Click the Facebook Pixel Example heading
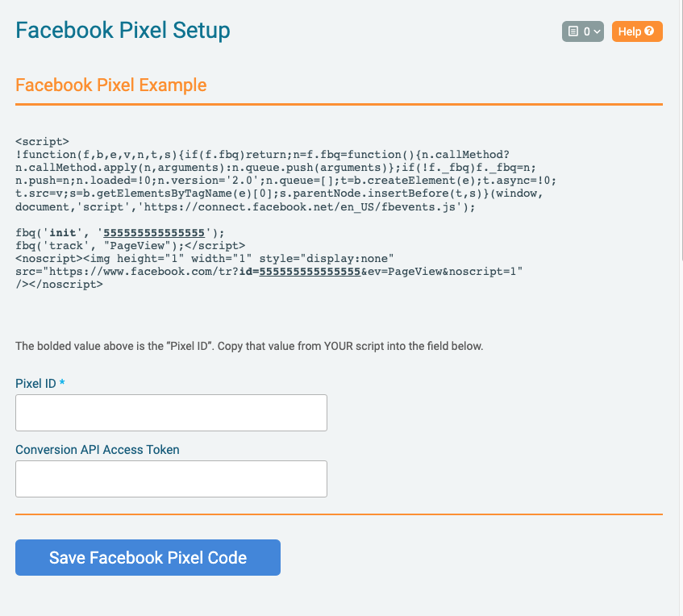The height and width of the screenshot is (616, 683). click(x=111, y=85)
